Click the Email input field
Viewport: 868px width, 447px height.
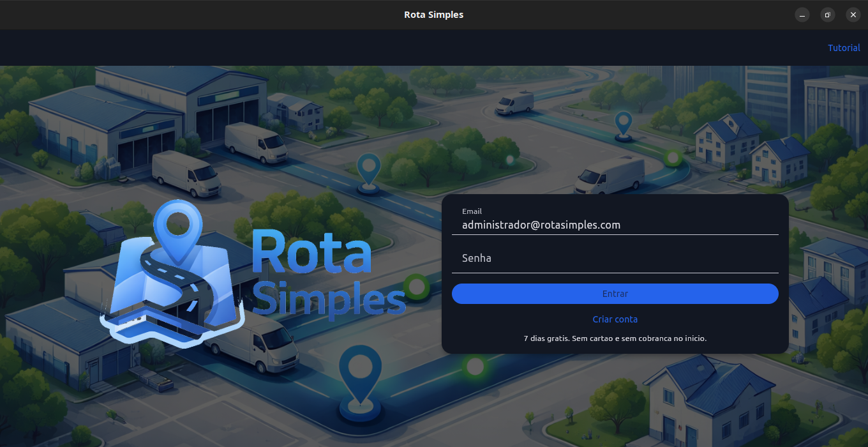point(615,224)
